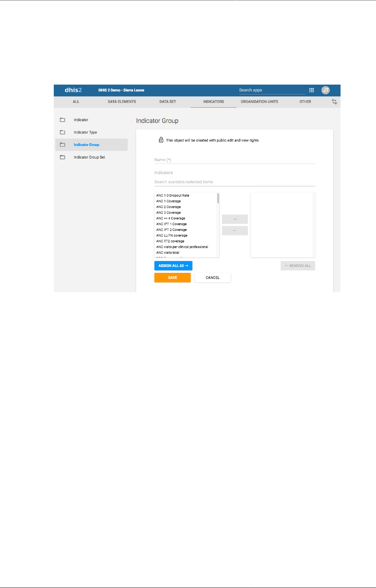
Task: Switch to the All tab
Action: tap(76, 102)
